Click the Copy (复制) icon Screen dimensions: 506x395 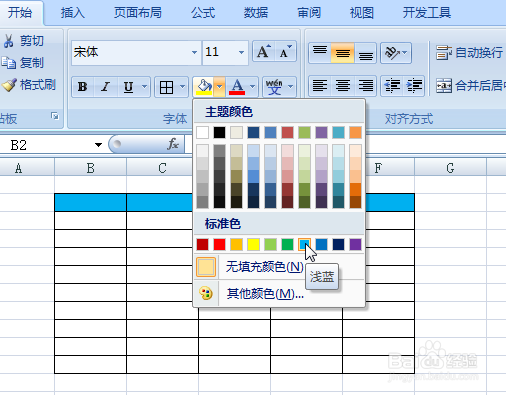tap(9, 63)
